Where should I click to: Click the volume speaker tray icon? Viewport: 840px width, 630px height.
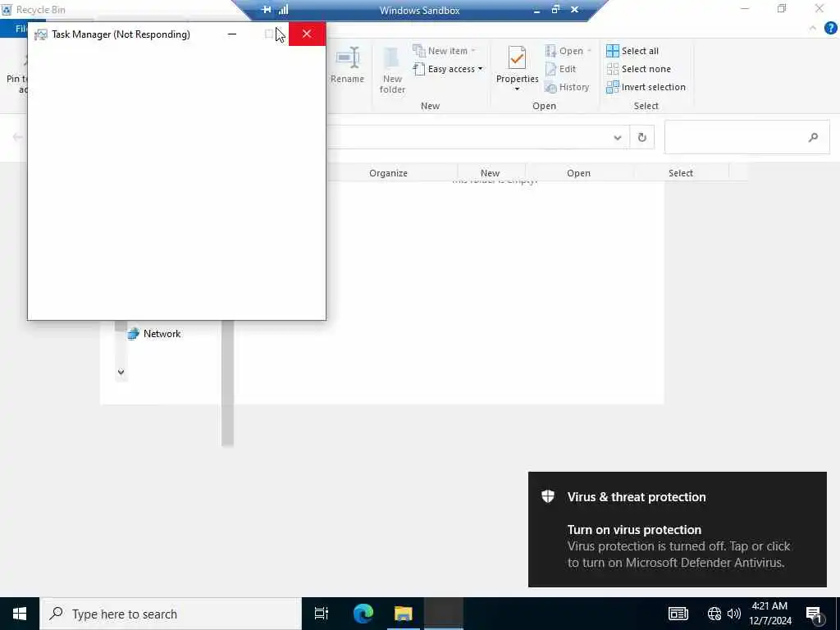(734, 614)
